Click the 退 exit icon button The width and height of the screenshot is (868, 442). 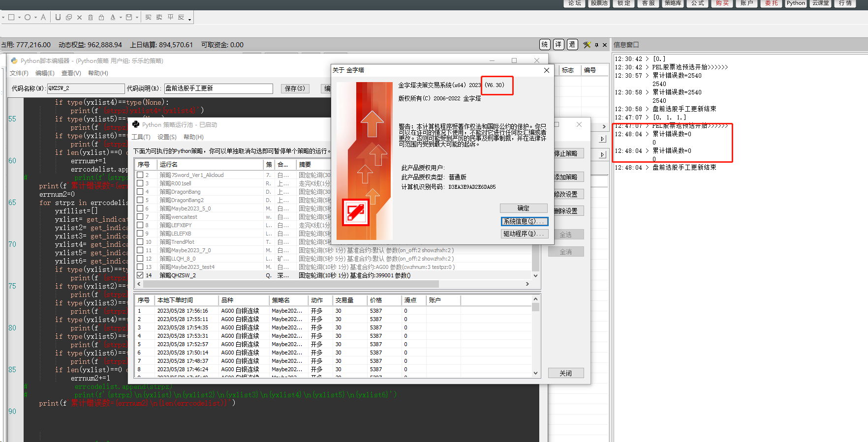pos(572,44)
